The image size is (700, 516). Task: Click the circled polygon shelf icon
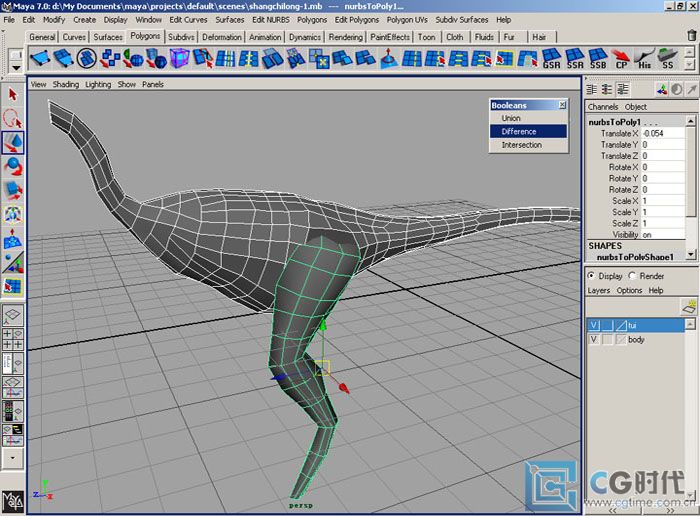click(87, 58)
